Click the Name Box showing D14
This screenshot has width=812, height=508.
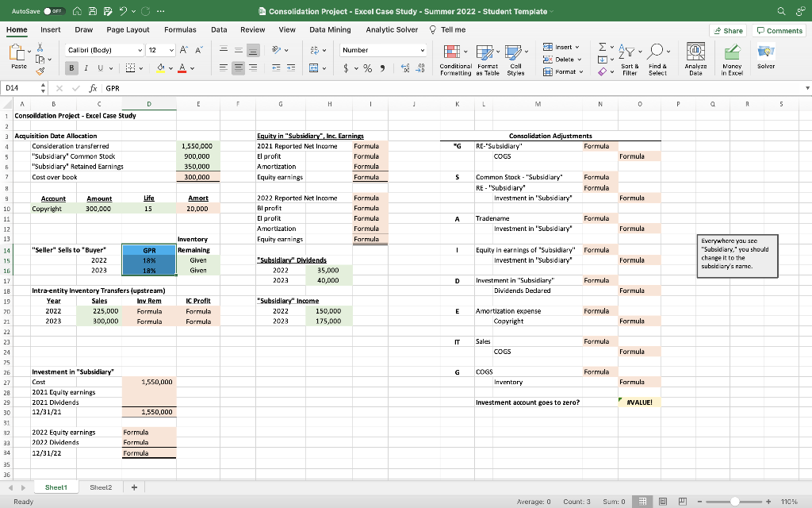(17, 88)
